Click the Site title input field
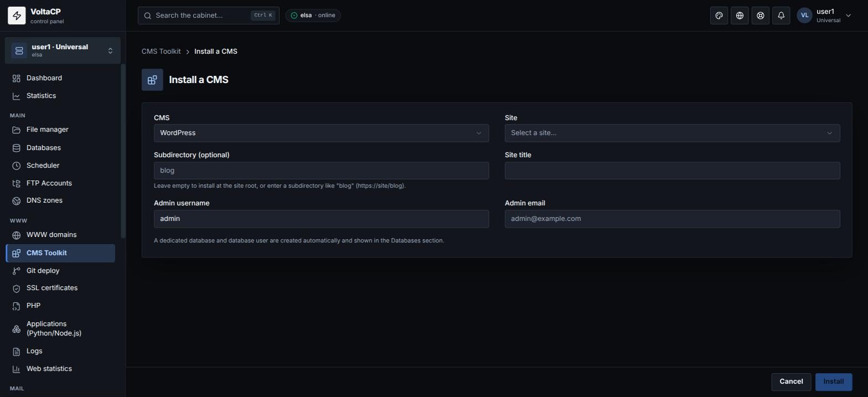Image resolution: width=868 pixels, height=397 pixels. pos(672,171)
